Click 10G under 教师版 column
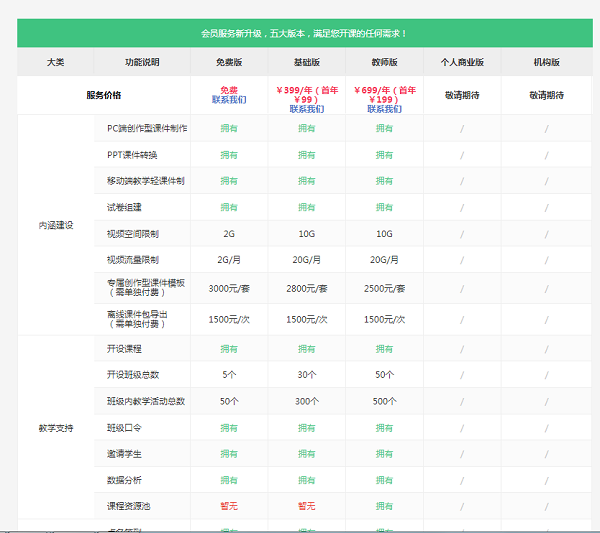600x533 pixels. (x=384, y=234)
